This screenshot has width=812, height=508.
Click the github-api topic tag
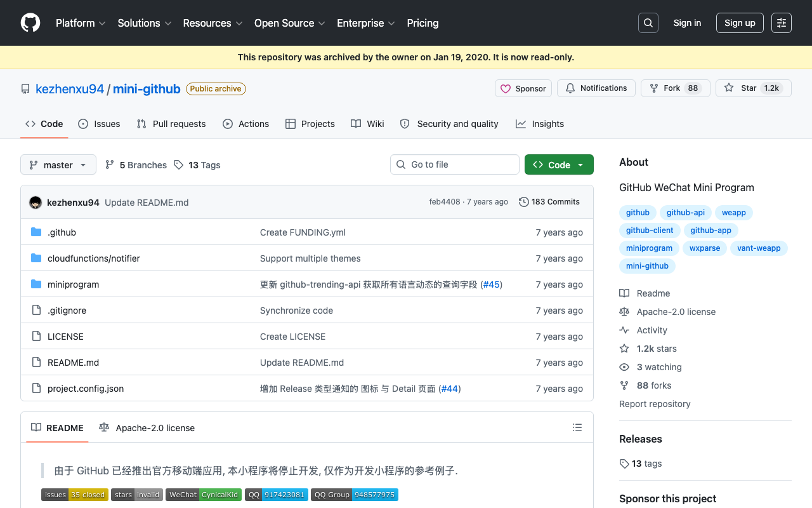(686, 213)
